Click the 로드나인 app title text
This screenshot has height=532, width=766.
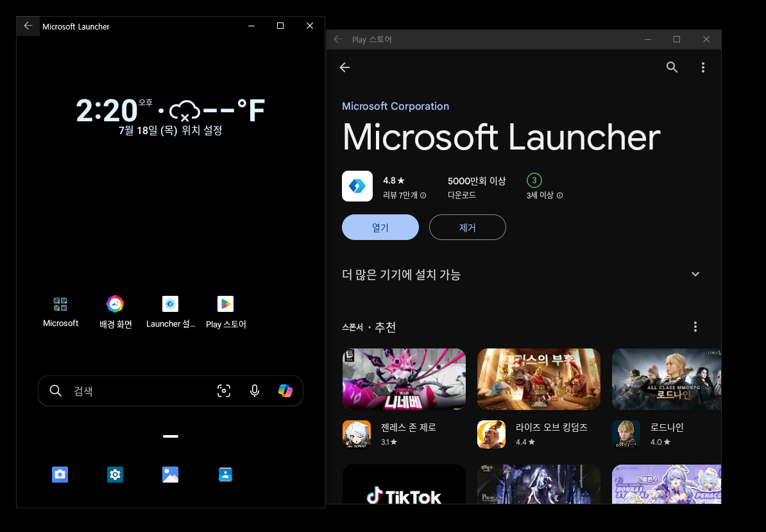667,427
